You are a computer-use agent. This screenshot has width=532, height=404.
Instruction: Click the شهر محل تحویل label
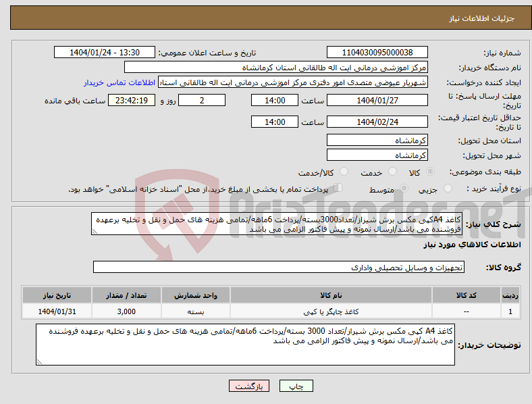[x=492, y=155]
